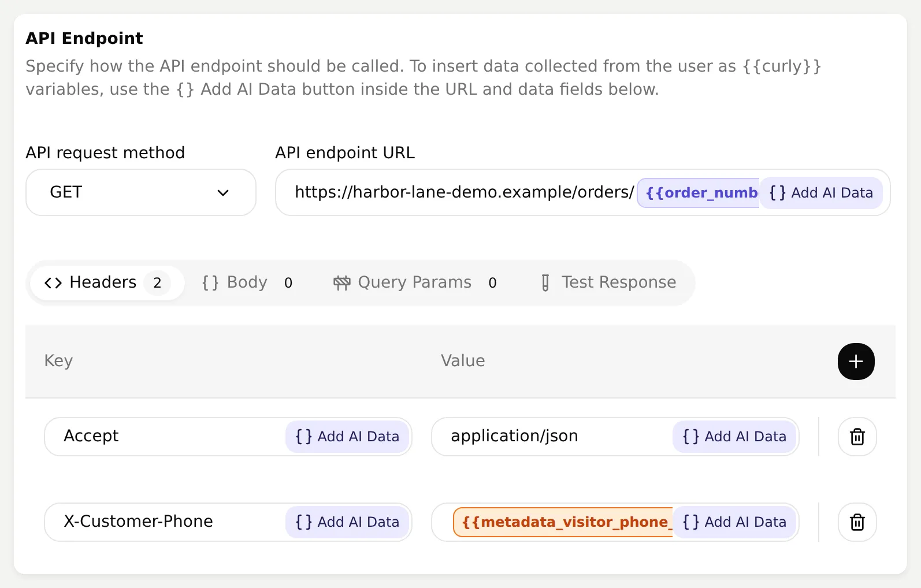Open the Query Params tab

click(x=415, y=282)
